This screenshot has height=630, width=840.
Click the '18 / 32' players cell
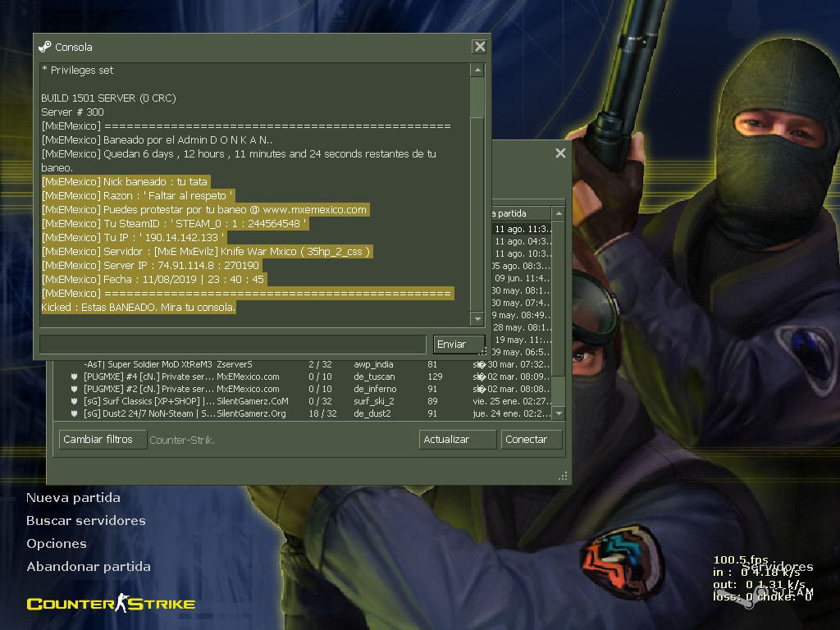(322, 413)
